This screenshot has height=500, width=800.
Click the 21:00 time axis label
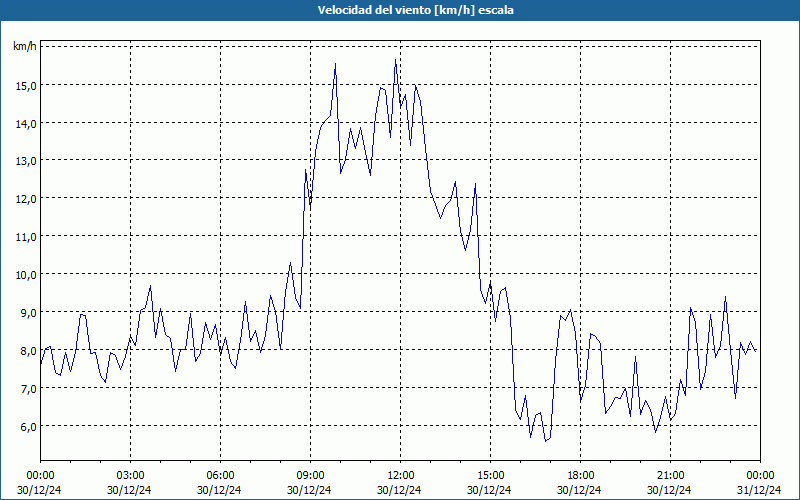pos(670,476)
